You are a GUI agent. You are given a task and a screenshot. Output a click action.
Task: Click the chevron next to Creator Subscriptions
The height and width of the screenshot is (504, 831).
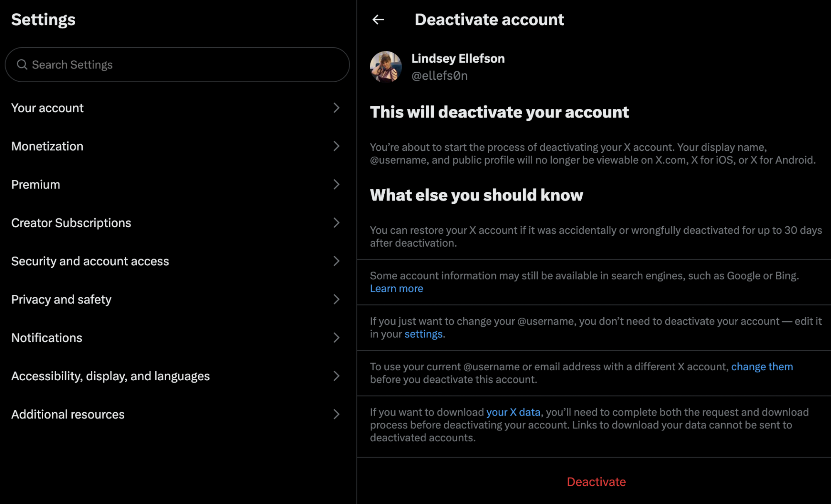pyautogui.click(x=337, y=223)
